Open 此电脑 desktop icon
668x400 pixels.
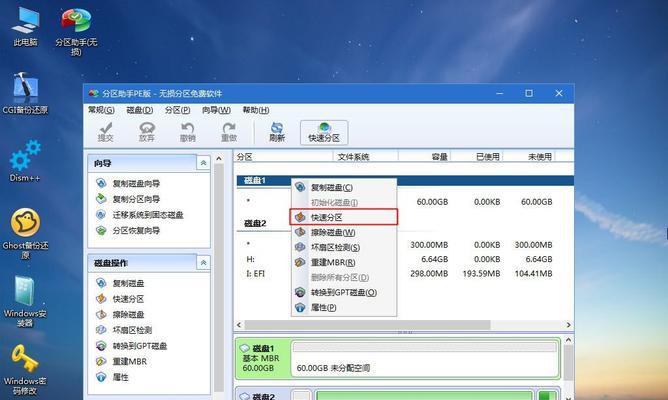(x=25, y=27)
